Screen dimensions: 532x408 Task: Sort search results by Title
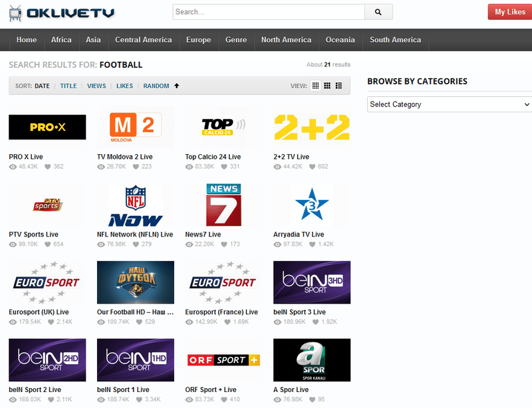point(68,86)
